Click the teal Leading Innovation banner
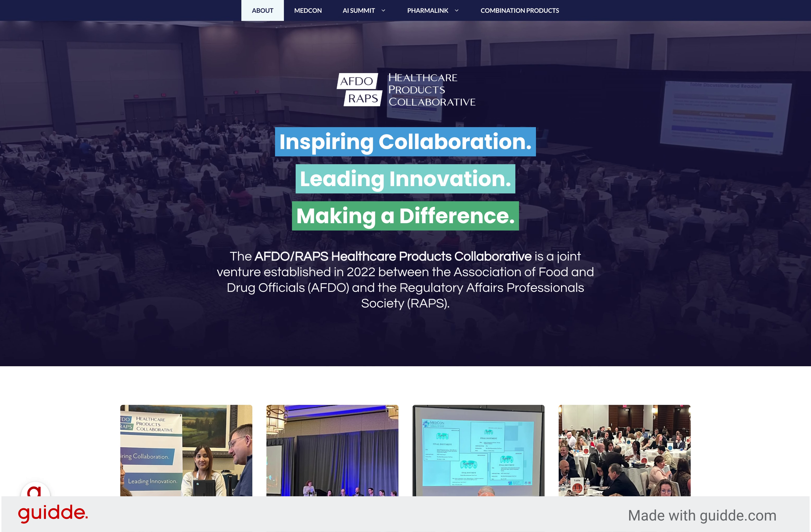 pos(405,179)
